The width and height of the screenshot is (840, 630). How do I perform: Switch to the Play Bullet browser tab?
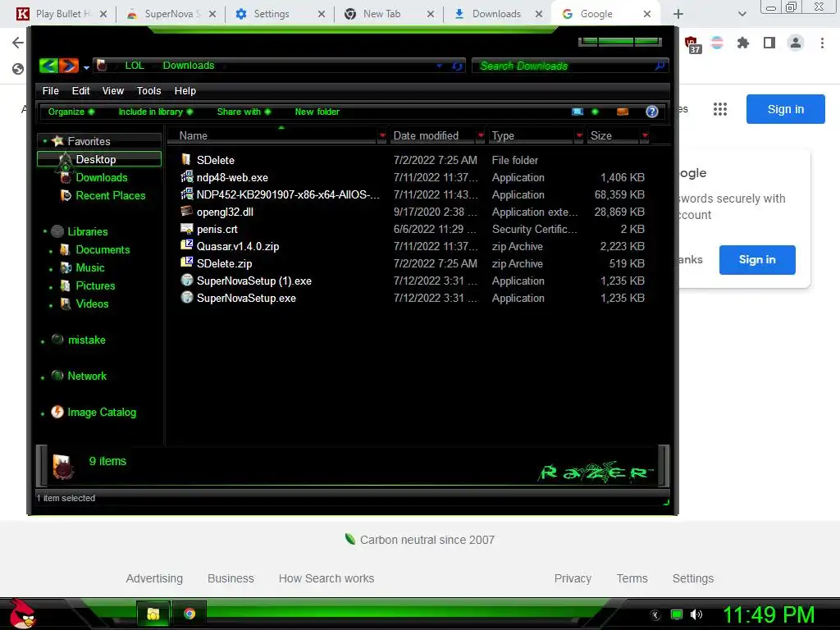(x=60, y=14)
